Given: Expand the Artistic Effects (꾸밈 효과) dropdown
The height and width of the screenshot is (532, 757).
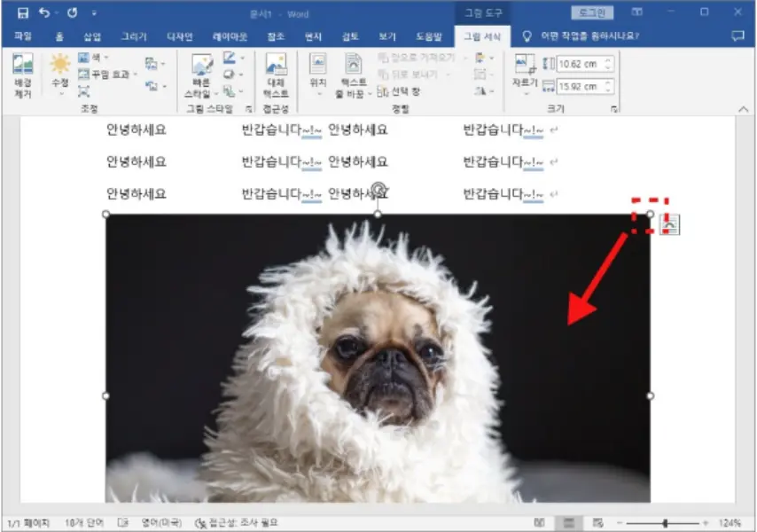Looking at the screenshot, I should (106, 74).
